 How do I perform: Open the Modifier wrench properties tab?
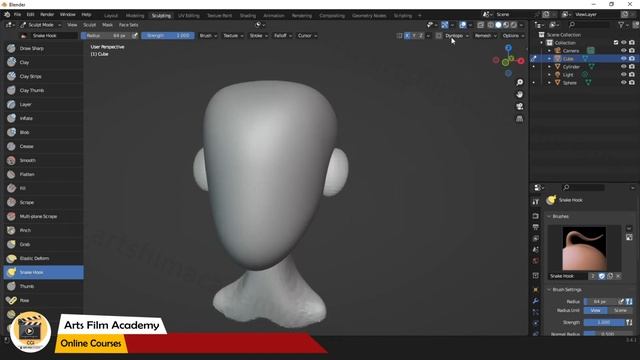[x=536, y=301]
